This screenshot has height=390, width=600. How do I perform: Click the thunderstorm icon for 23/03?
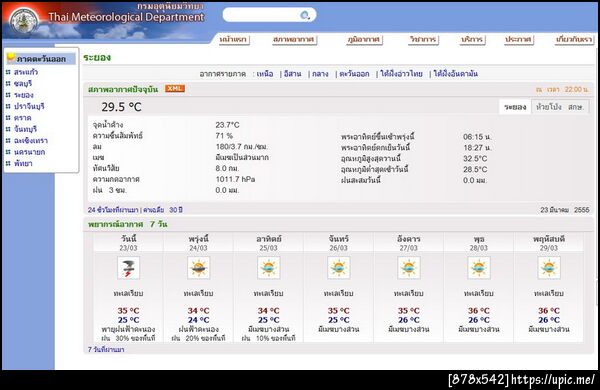click(x=128, y=268)
